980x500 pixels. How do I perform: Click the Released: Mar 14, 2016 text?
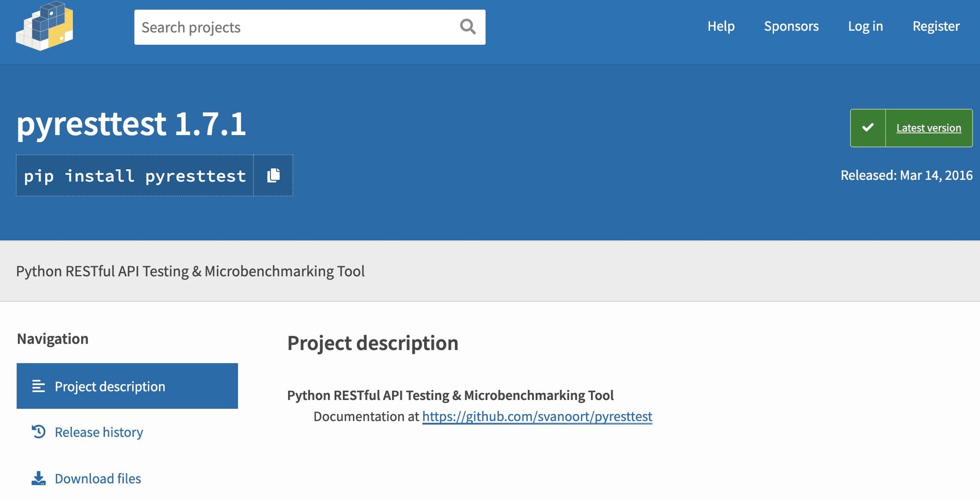tap(907, 175)
